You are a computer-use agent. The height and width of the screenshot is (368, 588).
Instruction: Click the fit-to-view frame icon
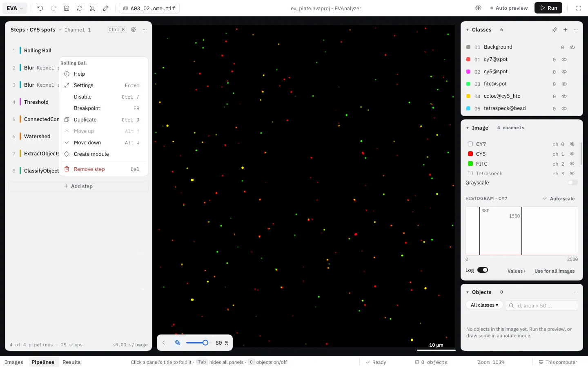(93, 8)
